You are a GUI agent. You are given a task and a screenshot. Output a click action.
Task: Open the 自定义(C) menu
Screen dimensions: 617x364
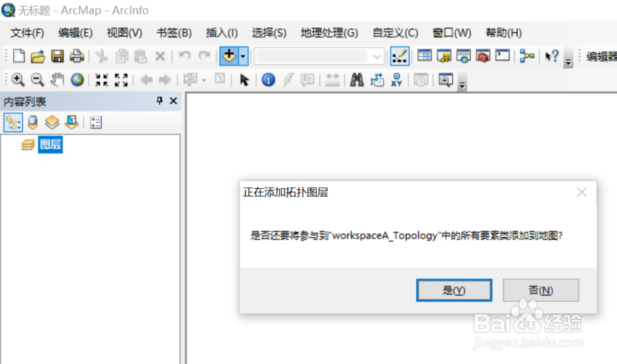(x=395, y=33)
